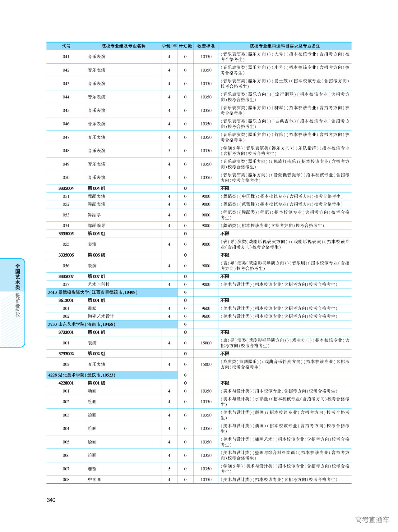Click the 学制/年 column header
The height and width of the screenshot is (532, 398).
[x=169, y=46]
